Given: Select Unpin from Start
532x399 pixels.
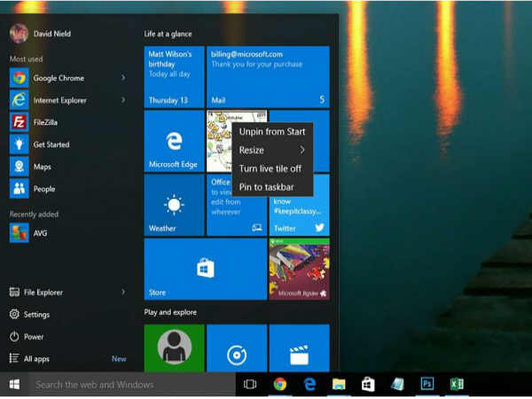Looking at the screenshot, I should pyautogui.click(x=271, y=131).
